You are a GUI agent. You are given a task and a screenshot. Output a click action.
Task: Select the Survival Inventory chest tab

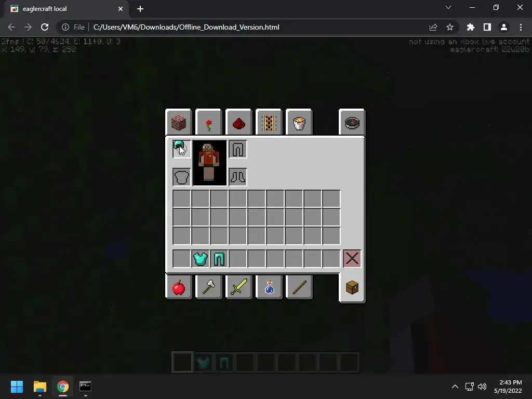pyautogui.click(x=352, y=288)
